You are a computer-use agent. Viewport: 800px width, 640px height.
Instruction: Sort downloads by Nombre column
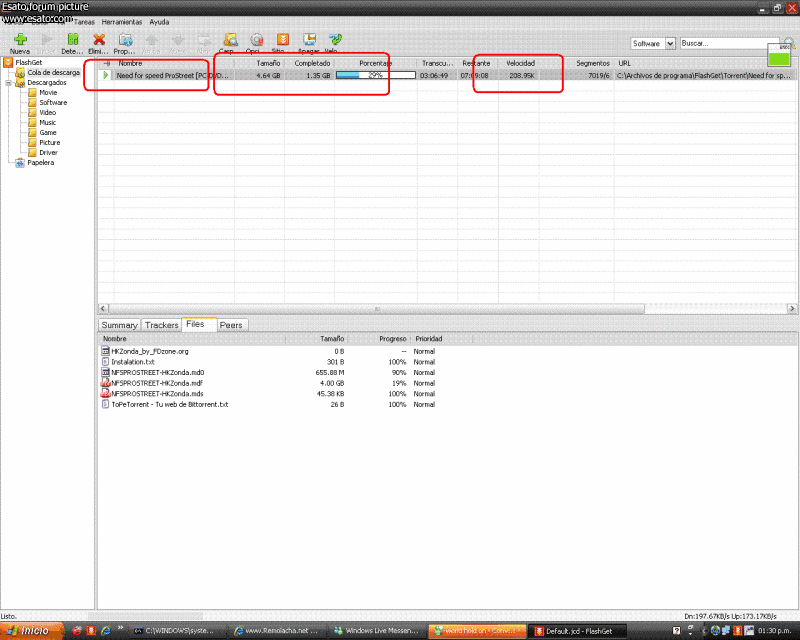click(174, 63)
